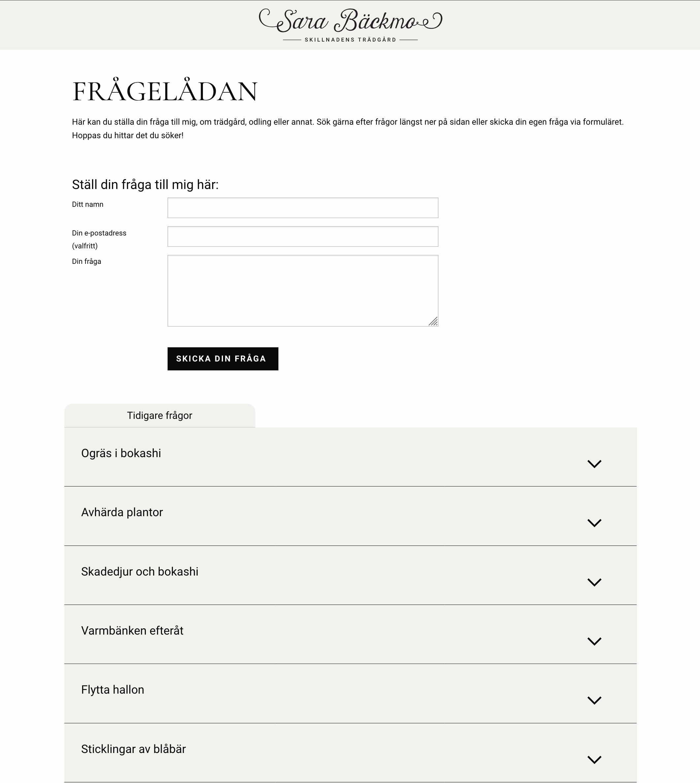Open the Sticklingar av blåbär title
This screenshot has height=783, width=700.
[134, 749]
